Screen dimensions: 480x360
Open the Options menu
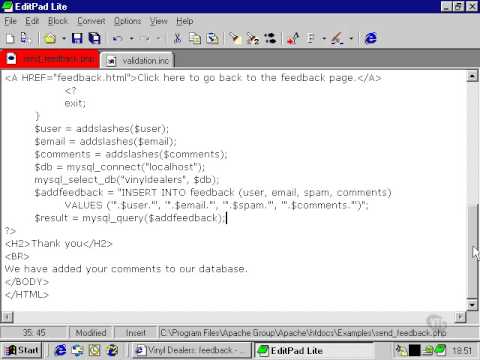tap(127, 21)
